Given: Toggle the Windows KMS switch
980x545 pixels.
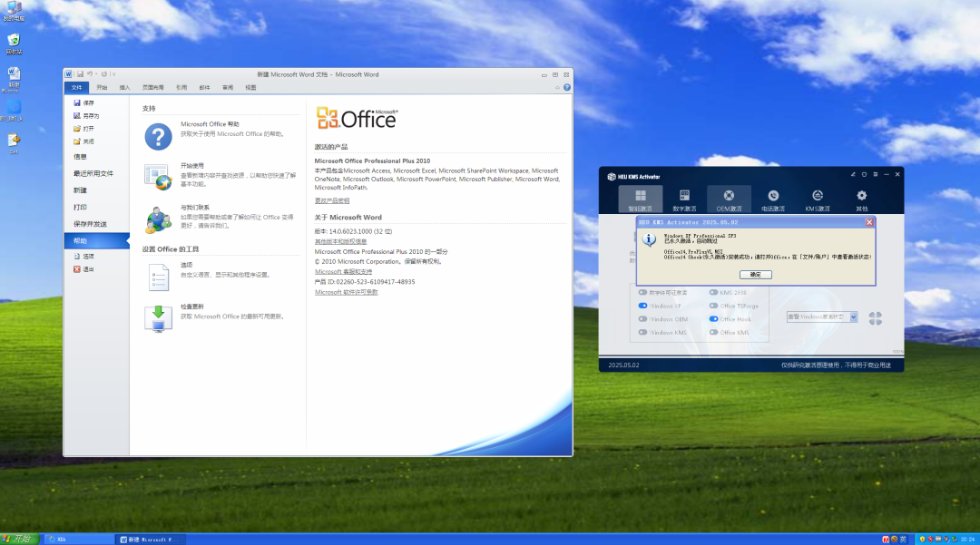Looking at the screenshot, I should pos(642,333).
